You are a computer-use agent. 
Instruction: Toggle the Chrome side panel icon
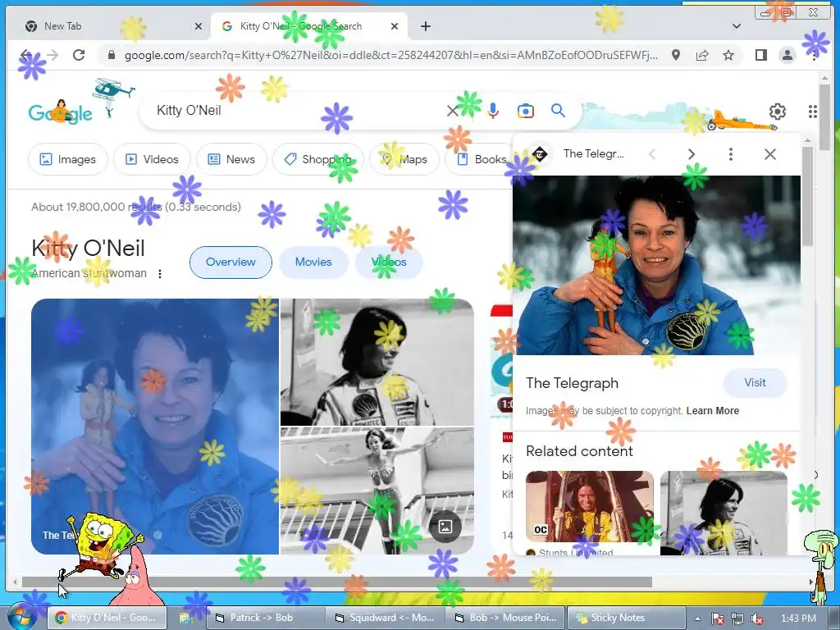(x=760, y=55)
